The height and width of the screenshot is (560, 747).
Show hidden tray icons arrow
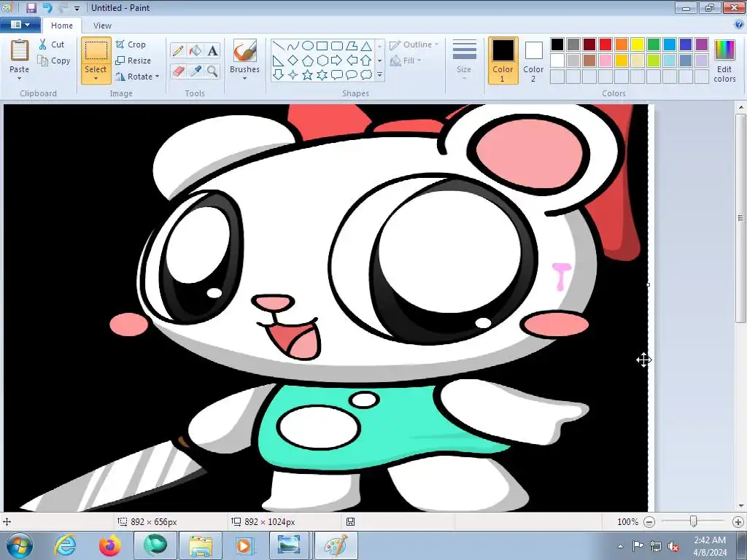tap(621, 546)
